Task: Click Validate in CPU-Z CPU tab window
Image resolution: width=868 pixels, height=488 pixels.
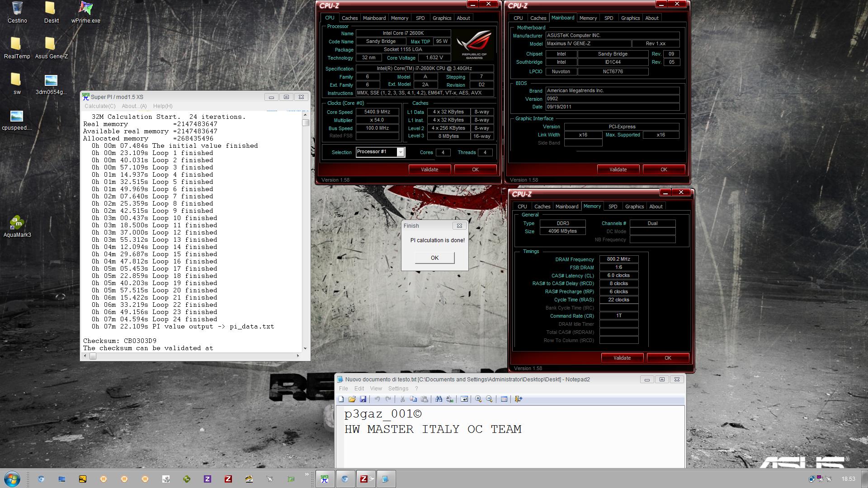Action: point(429,169)
